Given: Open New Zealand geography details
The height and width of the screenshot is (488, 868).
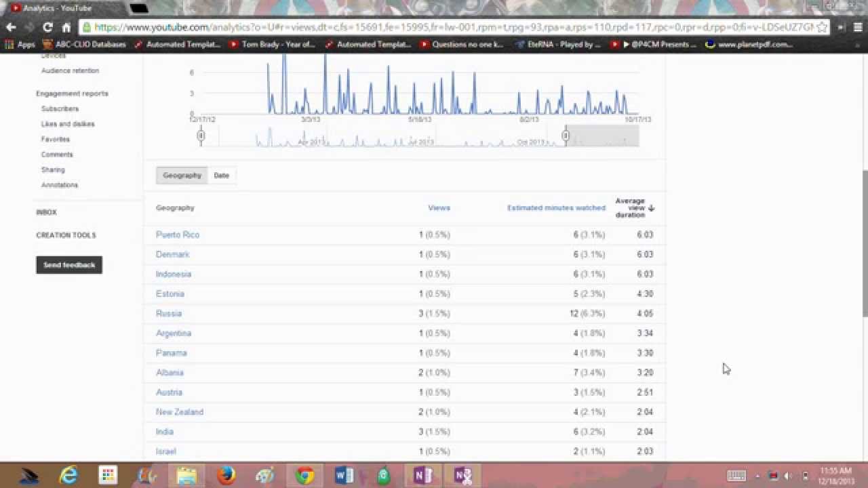Looking at the screenshot, I should 180,411.
